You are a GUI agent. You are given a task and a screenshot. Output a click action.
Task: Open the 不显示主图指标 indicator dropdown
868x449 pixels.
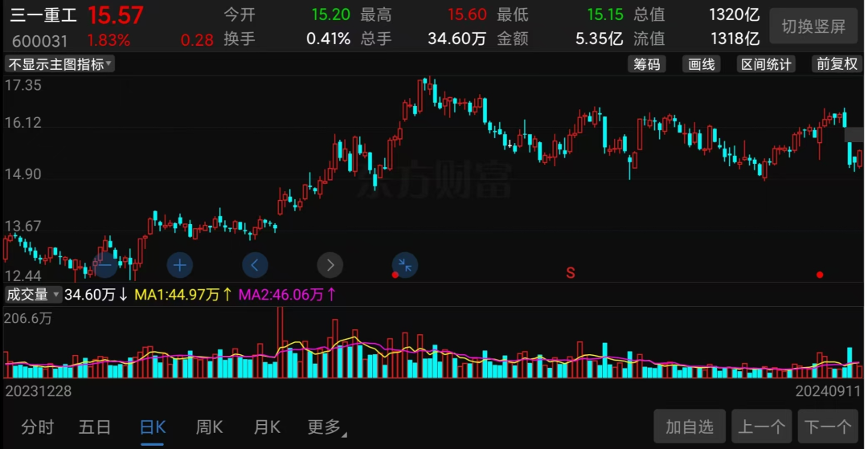pos(59,64)
